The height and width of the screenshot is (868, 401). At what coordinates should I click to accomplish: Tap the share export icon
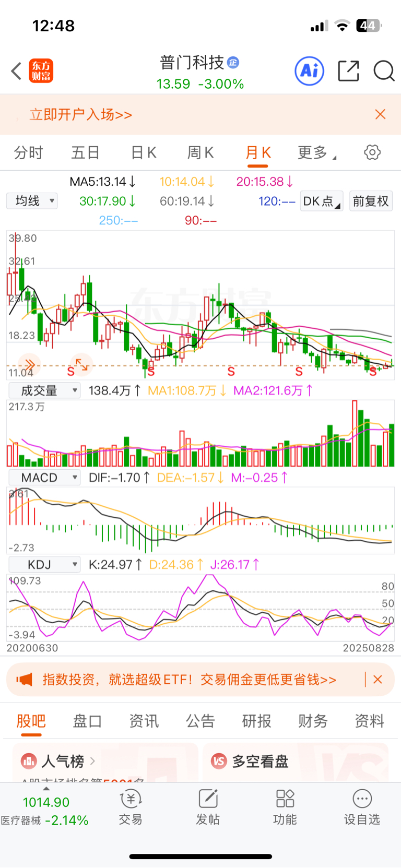[348, 71]
